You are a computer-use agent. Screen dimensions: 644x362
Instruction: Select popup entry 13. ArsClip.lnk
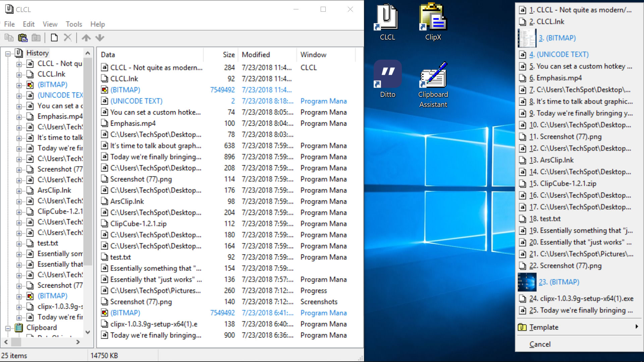579,160
